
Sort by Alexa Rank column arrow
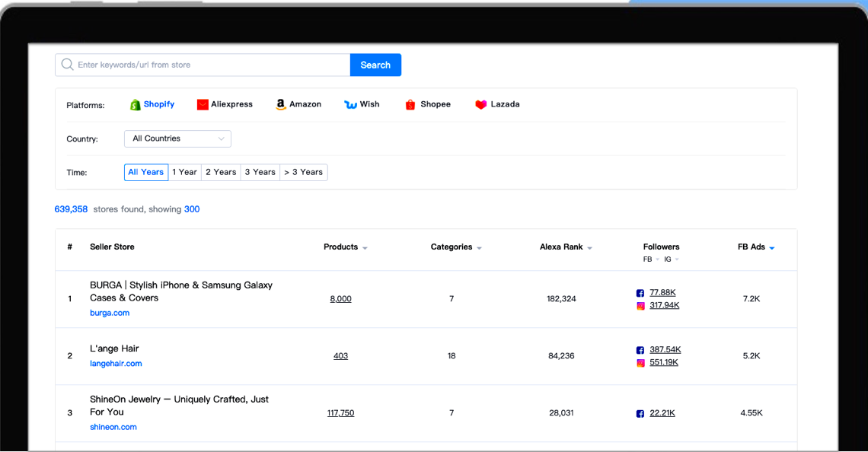click(x=589, y=248)
